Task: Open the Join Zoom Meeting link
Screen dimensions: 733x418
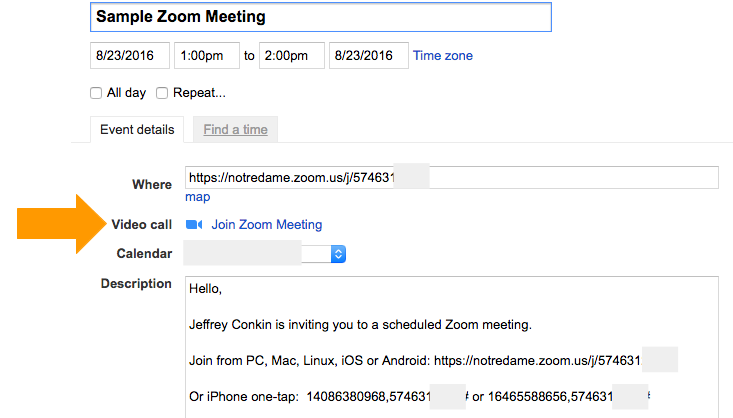Action: pos(267,225)
